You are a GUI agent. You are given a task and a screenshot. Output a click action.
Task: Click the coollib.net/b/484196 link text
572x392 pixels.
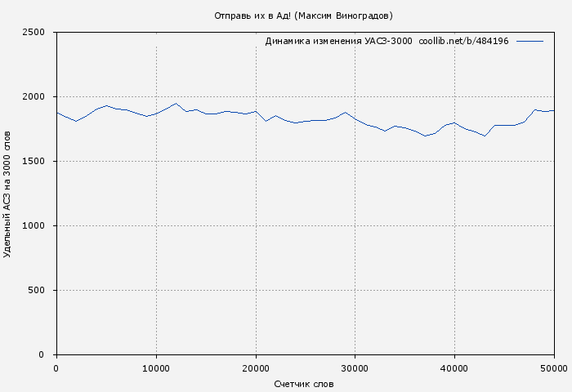pos(463,41)
